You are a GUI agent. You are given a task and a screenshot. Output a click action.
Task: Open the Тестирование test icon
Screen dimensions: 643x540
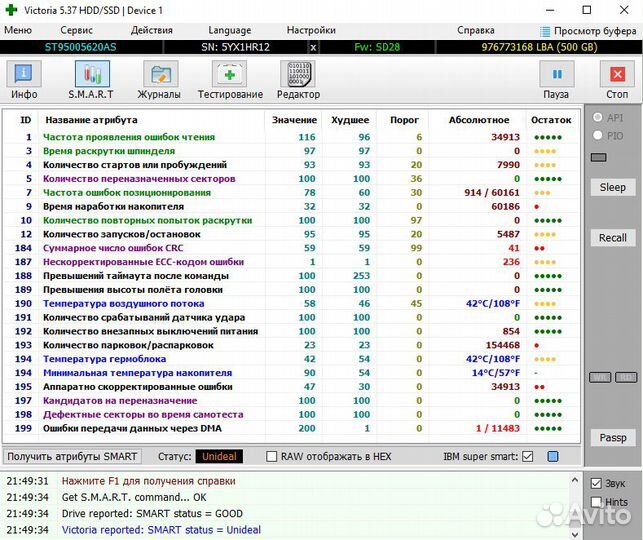(229, 75)
